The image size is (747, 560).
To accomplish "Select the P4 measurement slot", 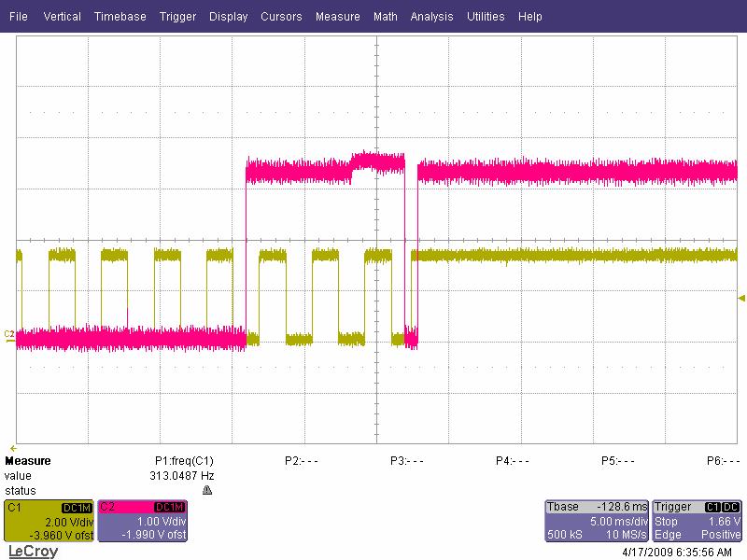I will [x=512, y=460].
